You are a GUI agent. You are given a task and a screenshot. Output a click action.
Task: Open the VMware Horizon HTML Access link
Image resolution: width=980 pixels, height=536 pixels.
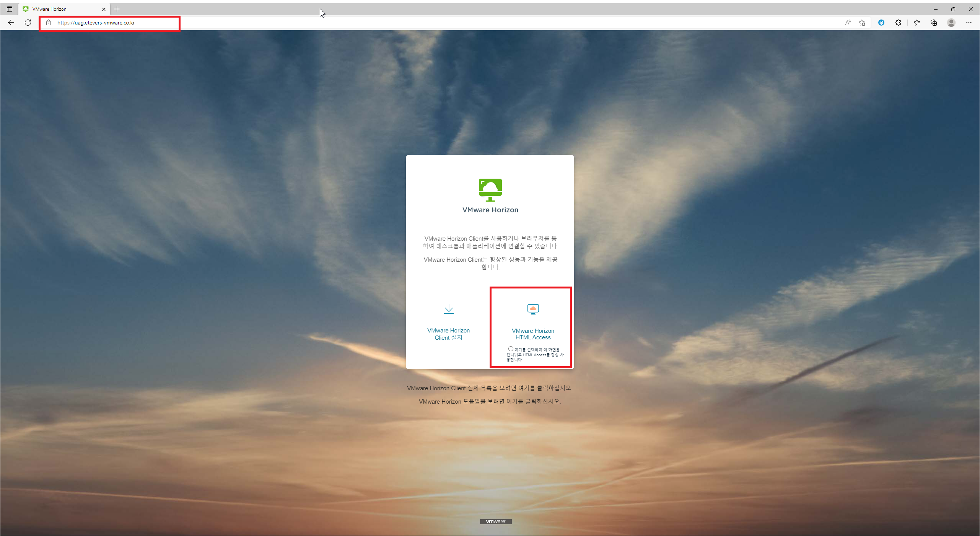(x=533, y=334)
